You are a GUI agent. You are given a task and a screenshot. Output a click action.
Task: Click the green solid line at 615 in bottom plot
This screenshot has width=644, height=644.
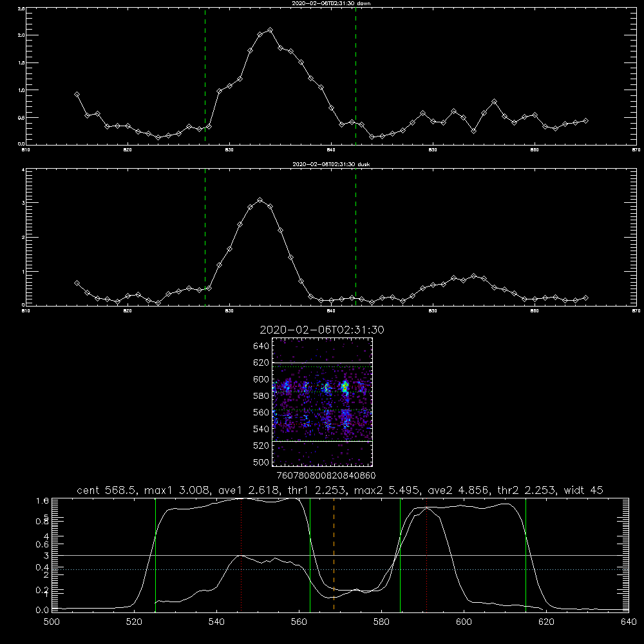coord(526,554)
